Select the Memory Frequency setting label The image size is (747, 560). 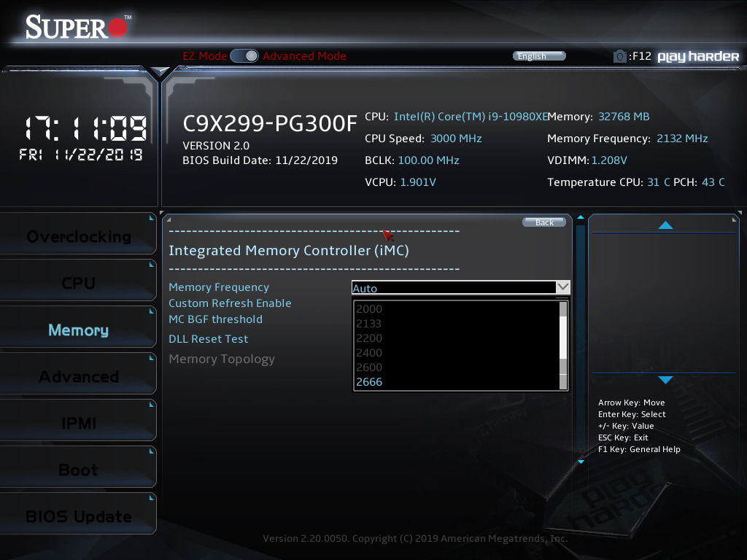coord(219,287)
